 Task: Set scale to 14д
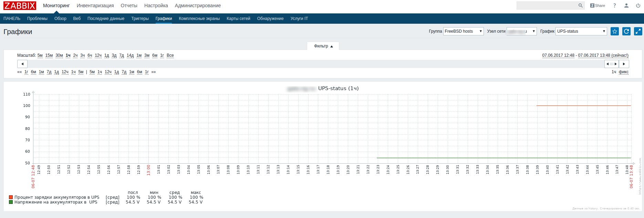click(x=130, y=55)
